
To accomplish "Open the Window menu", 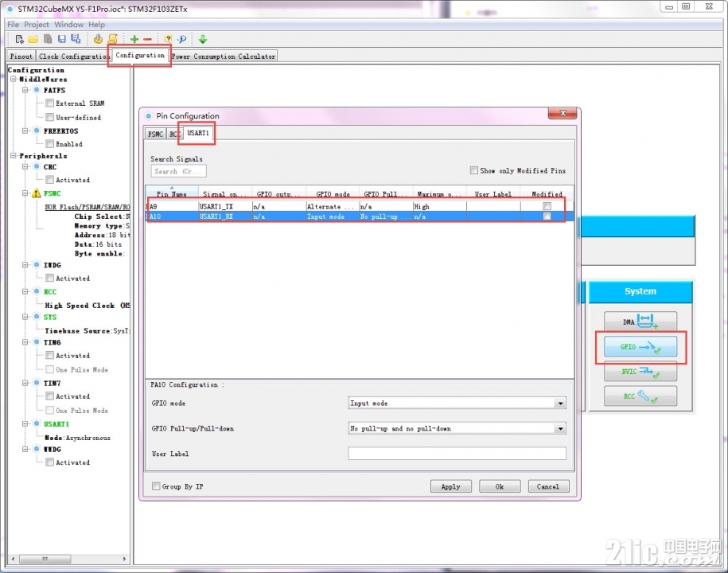I will (x=68, y=25).
